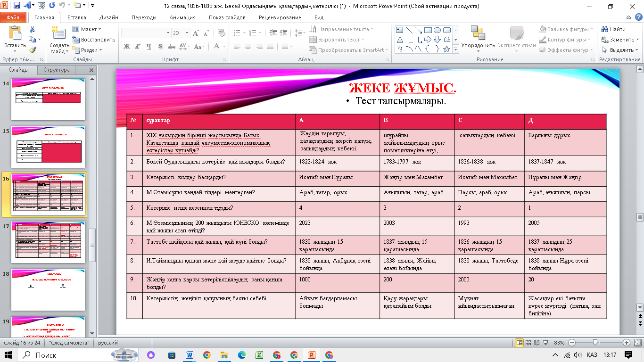Align text left in paragraph group
Viewport: 644px width, 362px height.
click(236, 46)
